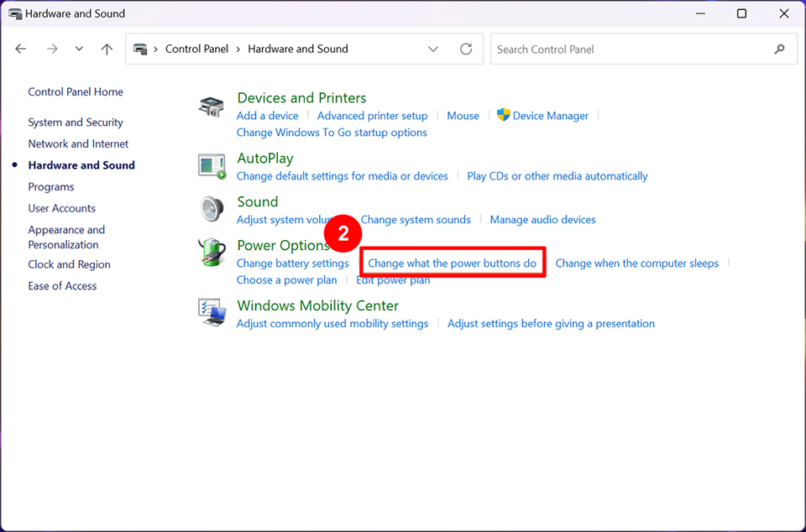Viewport: 806px width, 532px height.
Task: Click the Device Manager shield icon
Action: [503, 115]
